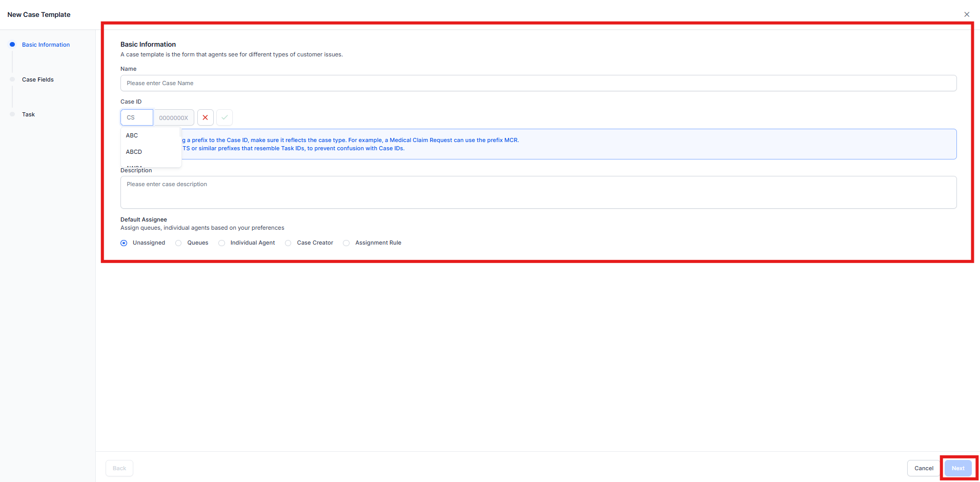Image resolution: width=980 pixels, height=482 pixels.
Task: Click the red X cancel prefix icon
Action: (205, 117)
